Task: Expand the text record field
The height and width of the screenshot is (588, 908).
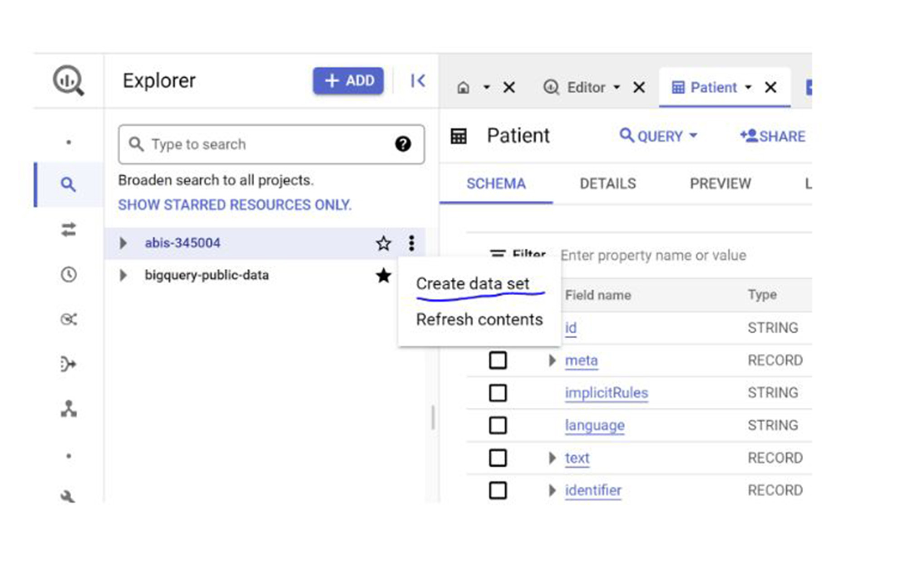Action: coord(552,458)
